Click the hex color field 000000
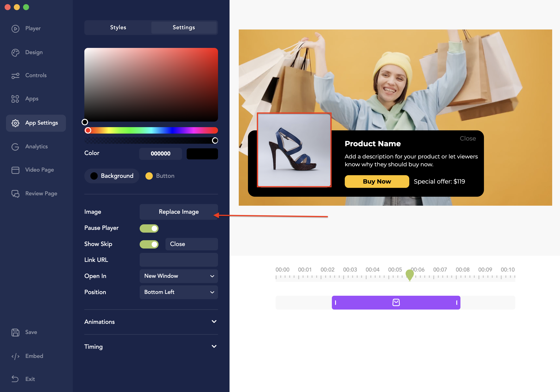 (160, 154)
